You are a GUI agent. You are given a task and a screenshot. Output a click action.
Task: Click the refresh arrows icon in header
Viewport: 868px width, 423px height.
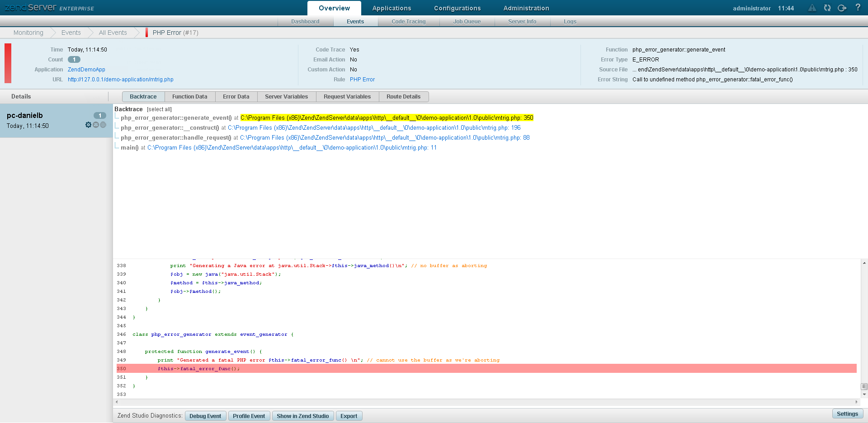pos(827,8)
